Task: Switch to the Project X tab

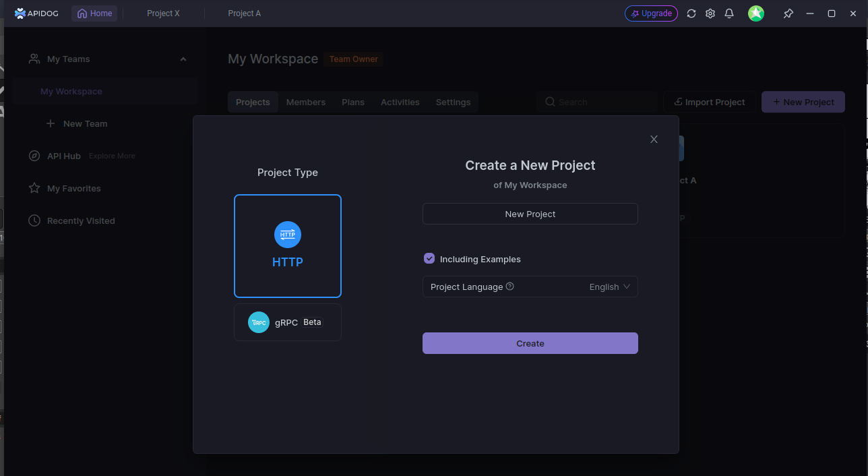Action: pyautogui.click(x=163, y=13)
